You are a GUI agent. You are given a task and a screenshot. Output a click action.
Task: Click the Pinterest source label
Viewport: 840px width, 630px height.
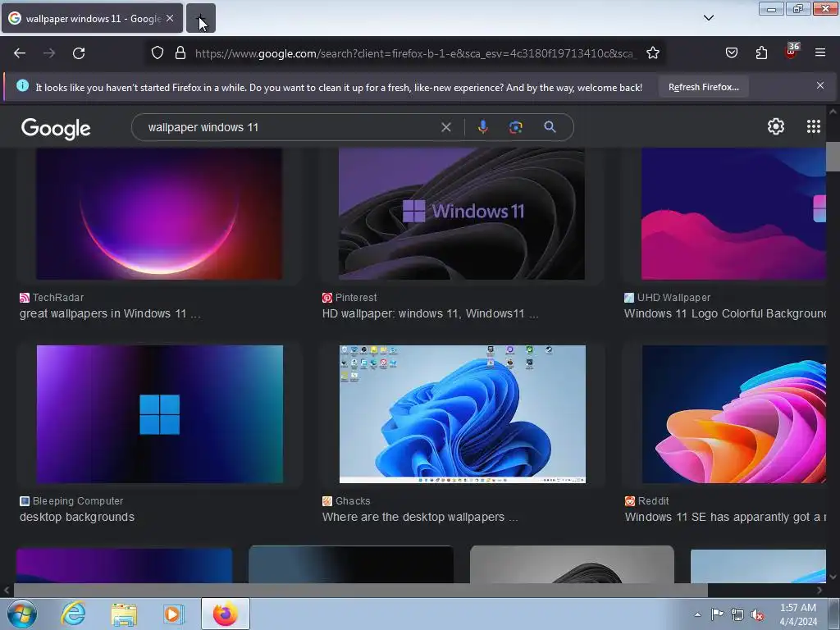[x=356, y=297]
